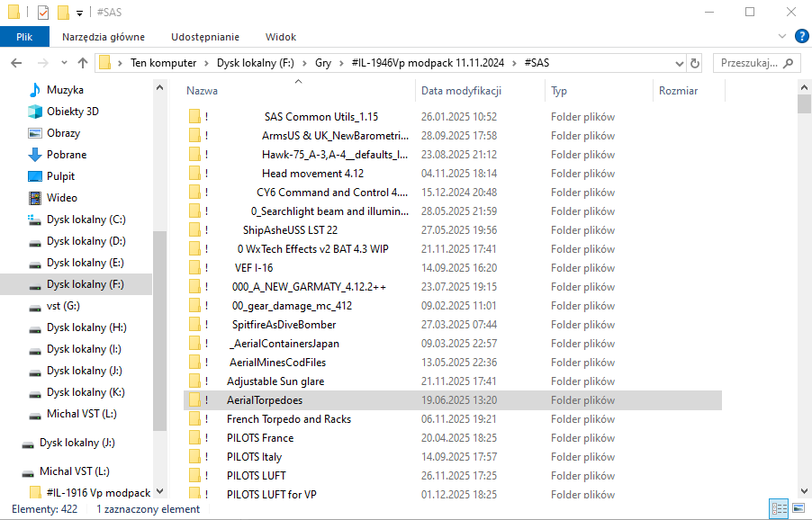Click the Przeszukaj search field
The height and width of the screenshot is (520, 812).
756,63
